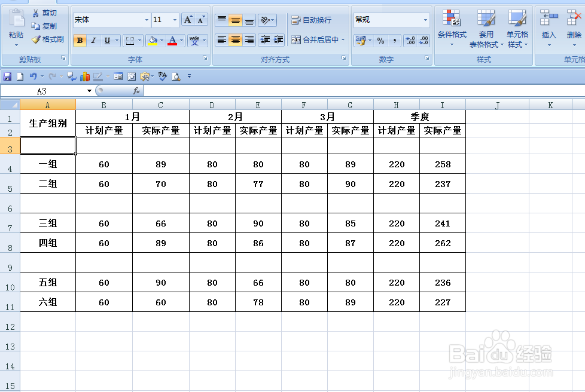This screenshot has width=585, height=392.
Task: Toggle Underline formatting
Action: coord(107,41)
